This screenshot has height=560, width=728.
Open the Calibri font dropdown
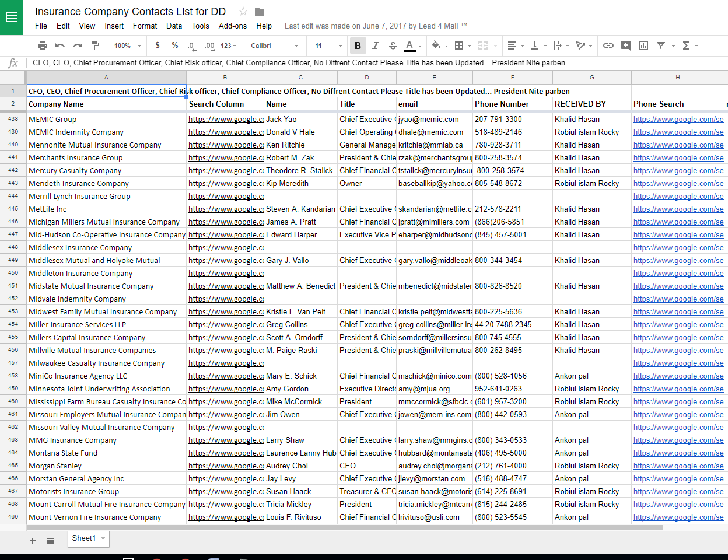(x=274, y=45)
